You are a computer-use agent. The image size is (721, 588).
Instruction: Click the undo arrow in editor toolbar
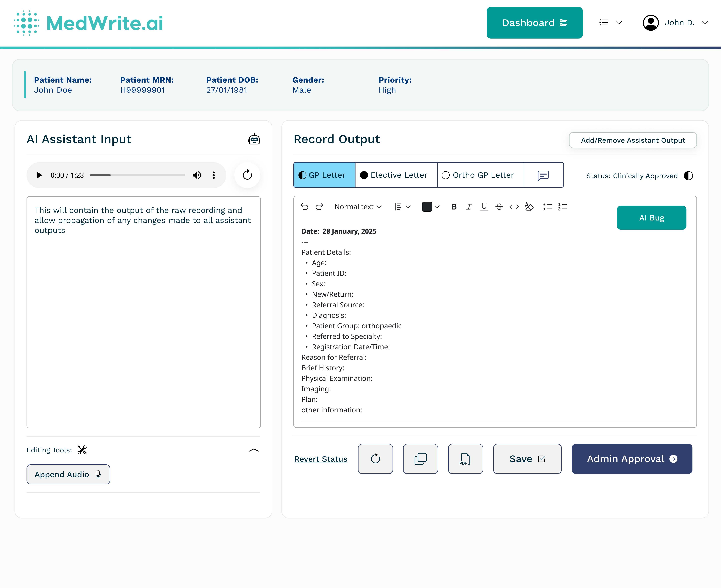click(304, 207)
